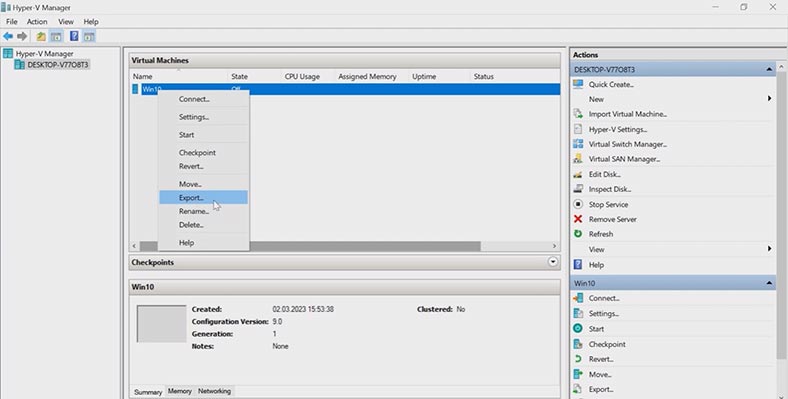Collapse the DESKTOP-V77O8T3 actions section

coord(769,69)
